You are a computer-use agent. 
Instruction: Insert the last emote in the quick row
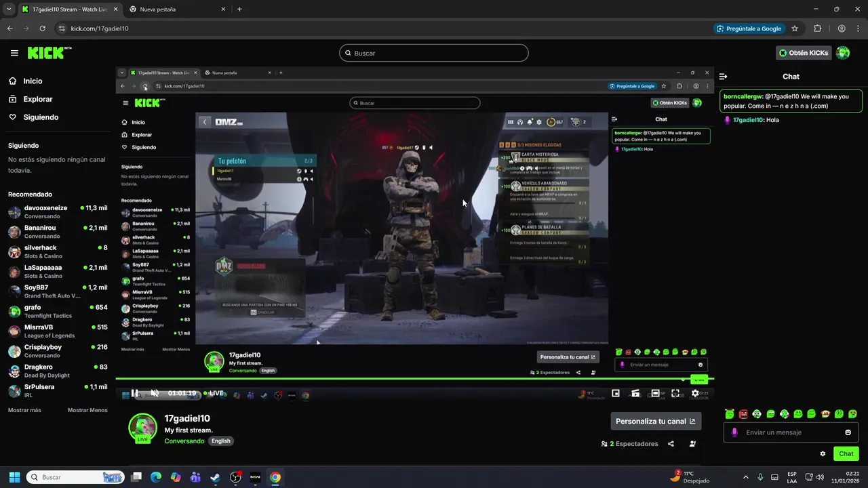(x=852, y=413)
